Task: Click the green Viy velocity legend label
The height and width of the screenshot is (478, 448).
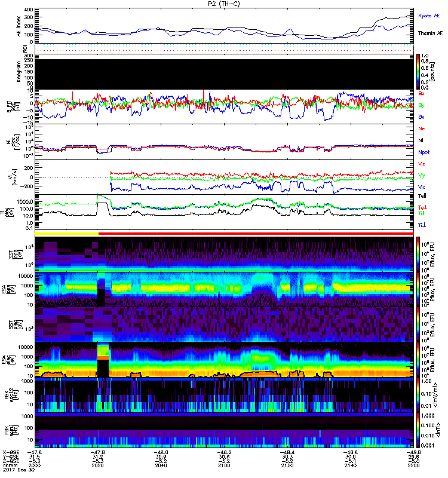Action: 422,176
